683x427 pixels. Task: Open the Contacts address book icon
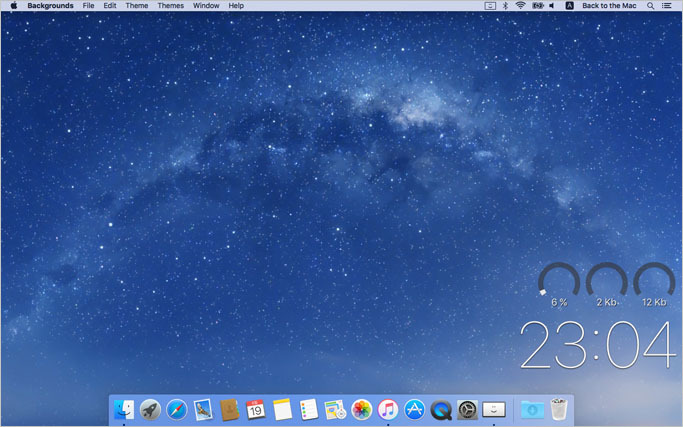point(230,410)
